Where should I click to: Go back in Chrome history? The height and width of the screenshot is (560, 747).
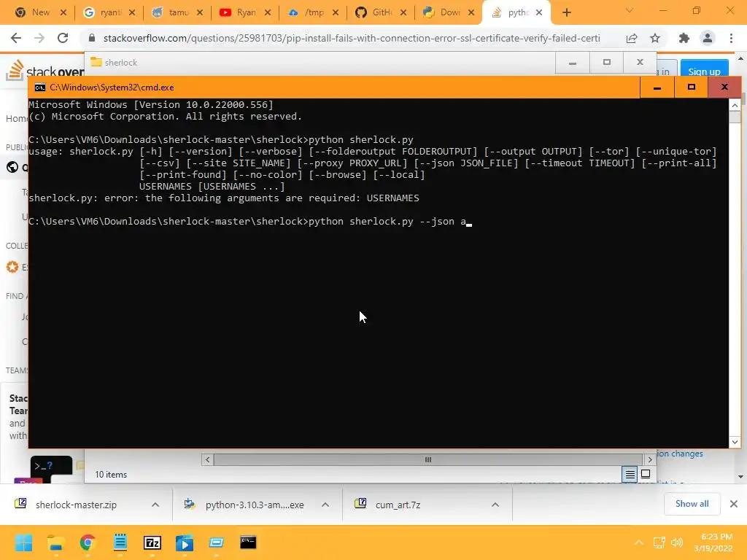click(x=16, y=38)
